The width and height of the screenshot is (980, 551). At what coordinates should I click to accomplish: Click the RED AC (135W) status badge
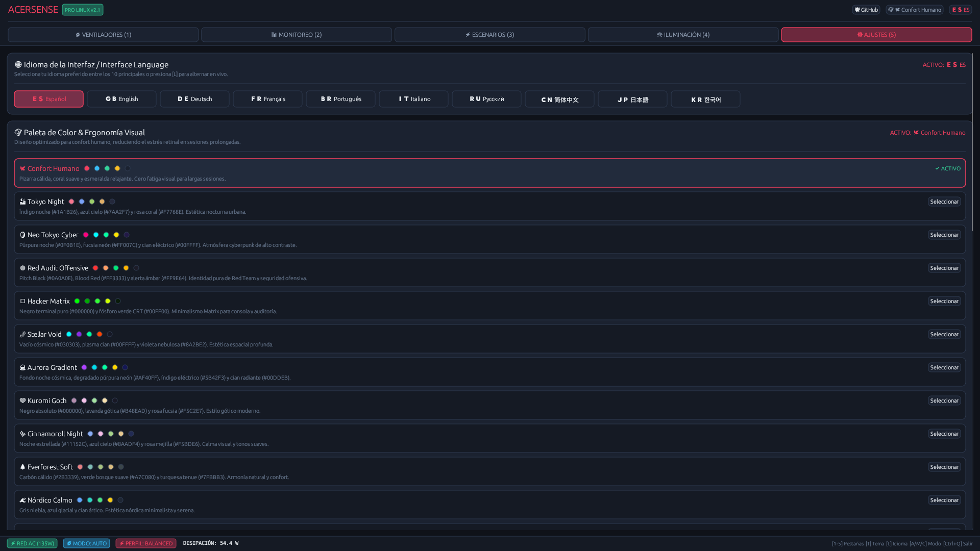click(32, 543)
